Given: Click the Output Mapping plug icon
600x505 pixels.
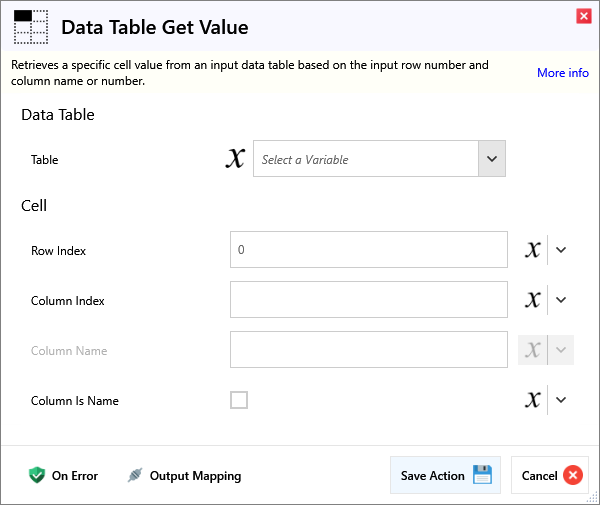Looking at the screenshot, I should [x=135, y=476].
